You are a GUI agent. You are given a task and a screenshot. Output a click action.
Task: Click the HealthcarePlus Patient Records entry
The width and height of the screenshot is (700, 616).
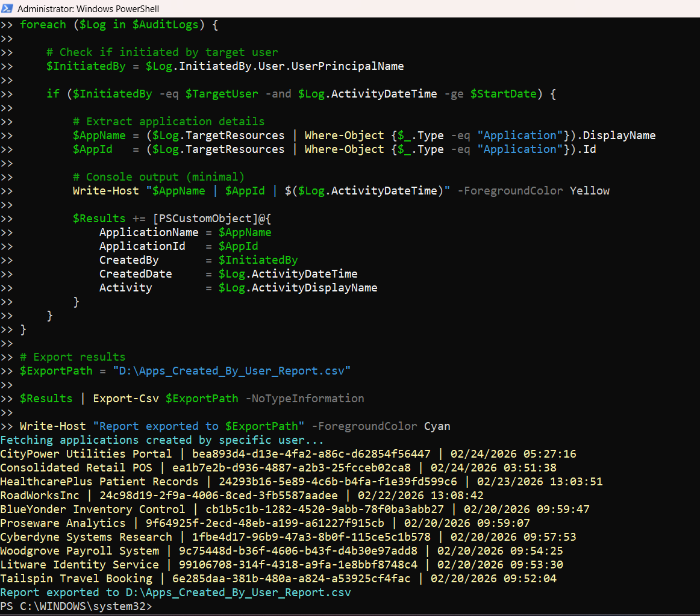pos(99,482)
